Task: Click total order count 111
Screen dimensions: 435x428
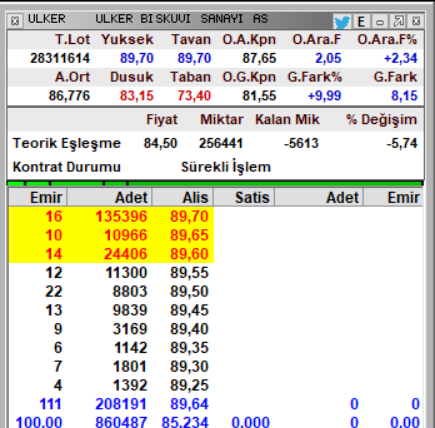Action: click(x=50, y=404)
